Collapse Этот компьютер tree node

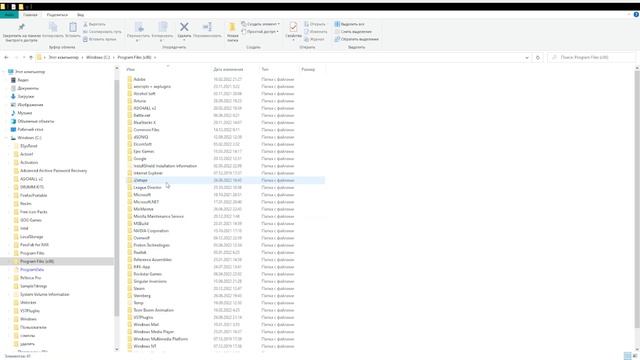point(4,72)
